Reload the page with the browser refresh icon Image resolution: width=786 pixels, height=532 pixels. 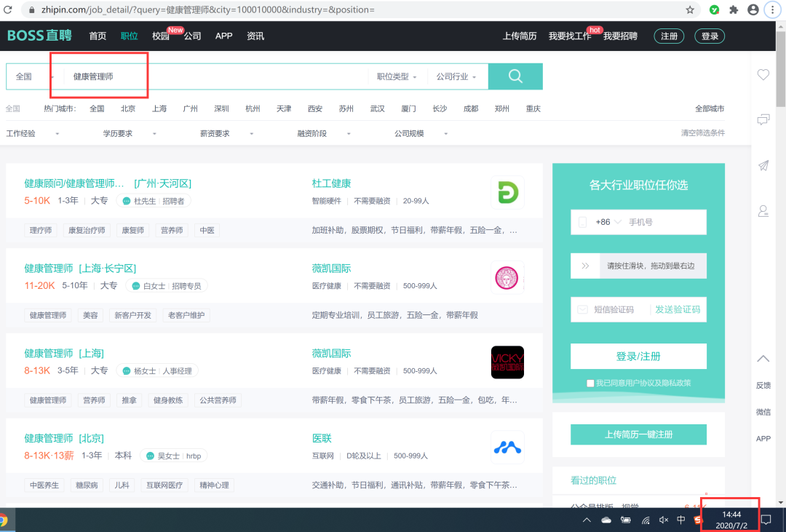coord(7,9)
